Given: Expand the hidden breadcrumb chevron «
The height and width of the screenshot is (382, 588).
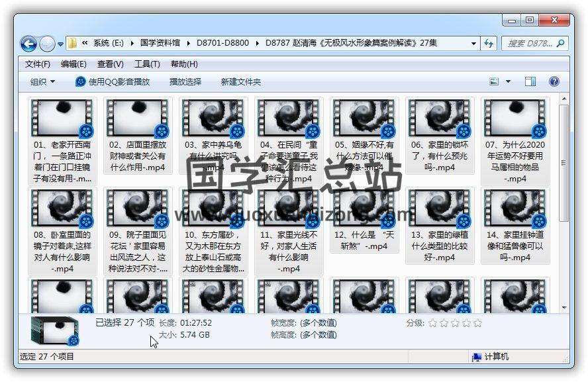Looking at the screenshot, I should point(85,43).
